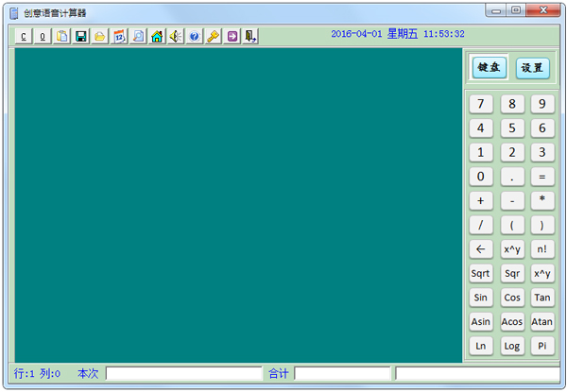
Task: Click the Cos key
Action: click(512, 298)
